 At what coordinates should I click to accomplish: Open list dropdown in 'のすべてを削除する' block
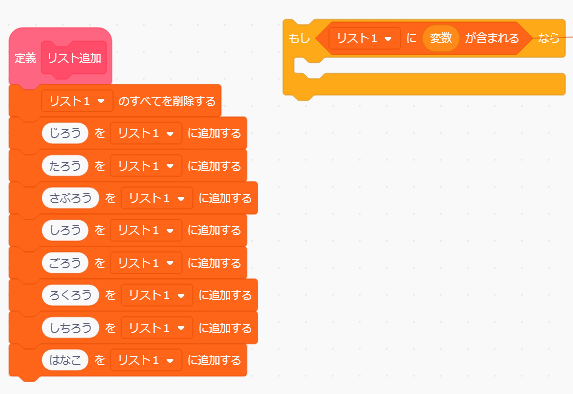[77, 101]
